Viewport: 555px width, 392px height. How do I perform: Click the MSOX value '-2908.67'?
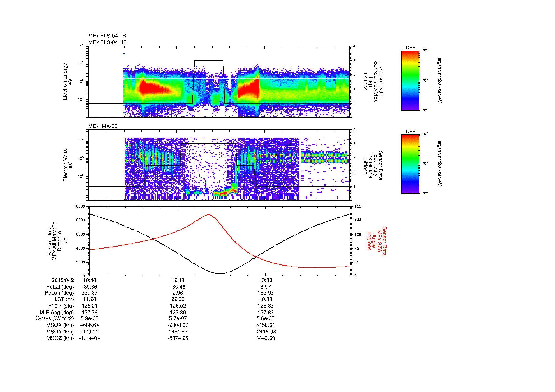(x=178, y=325)
